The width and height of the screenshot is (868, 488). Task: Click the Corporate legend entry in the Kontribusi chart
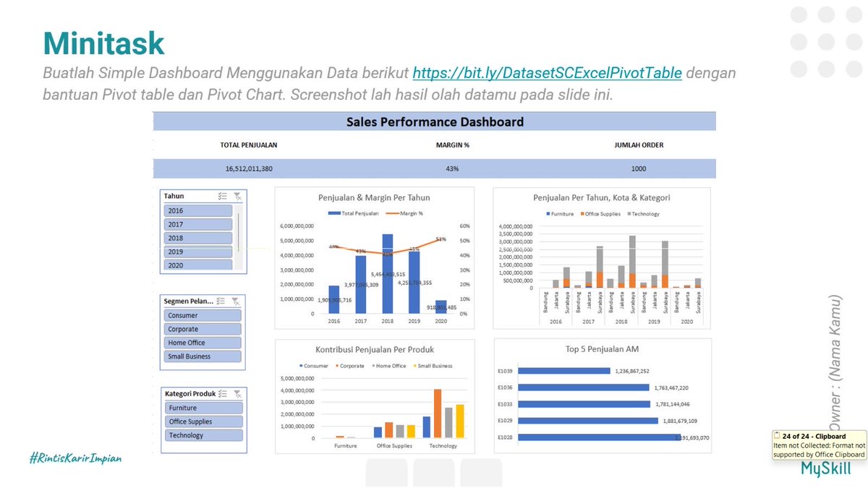tap(350, 366)
